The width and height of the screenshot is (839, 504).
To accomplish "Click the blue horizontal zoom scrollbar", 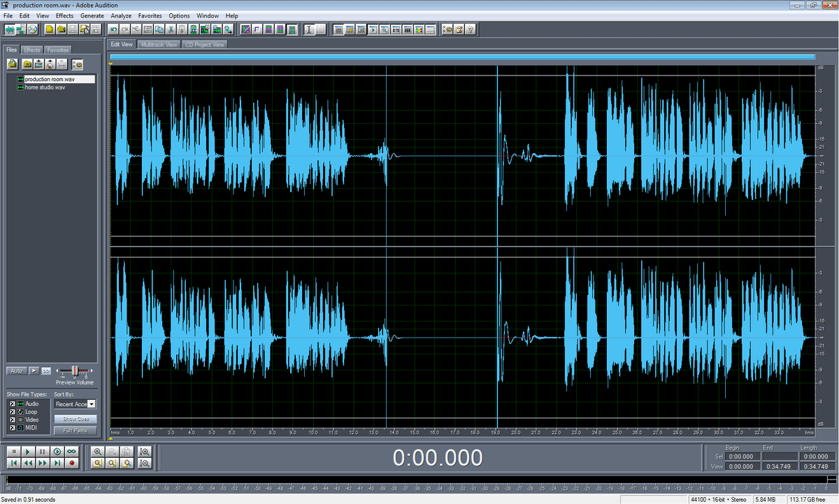I will coord(462,57).
